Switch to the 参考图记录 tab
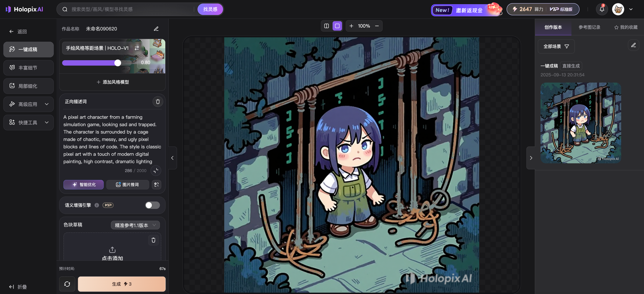Viewport: 644px width, 294px height. point(589,27)
